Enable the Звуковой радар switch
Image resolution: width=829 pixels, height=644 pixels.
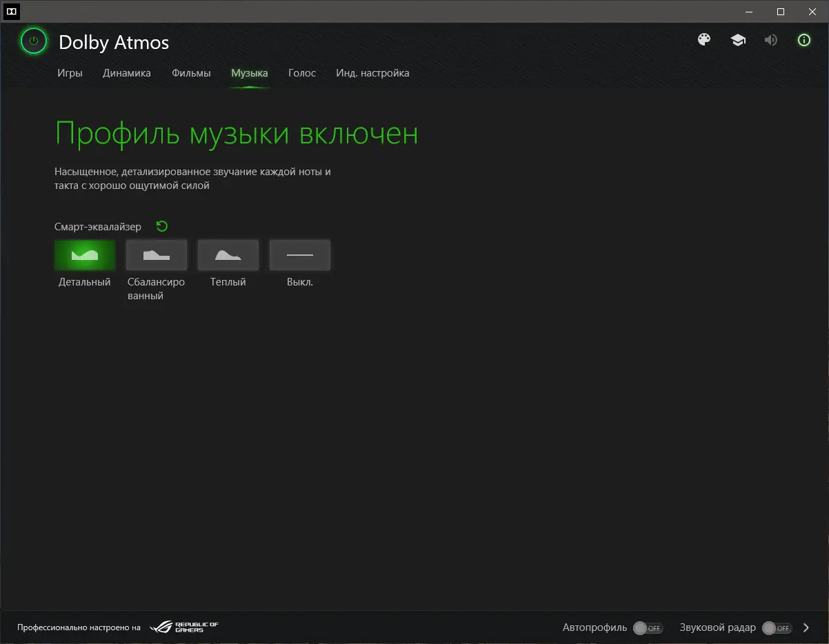[777, 628]
